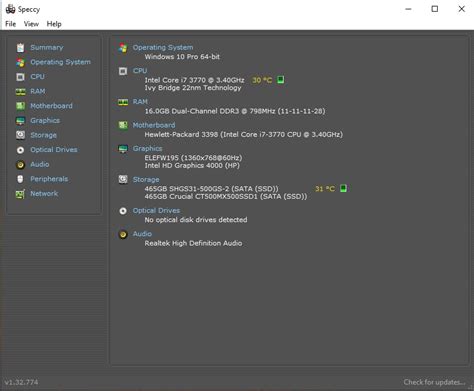Click the CPU chip icon in the sidebar

[x=20, y=77]
